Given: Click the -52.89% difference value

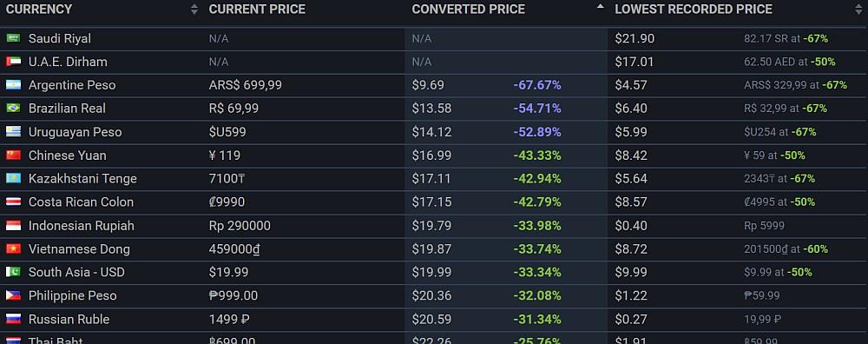Looking at the screenshot, I should tap(537, 132).
